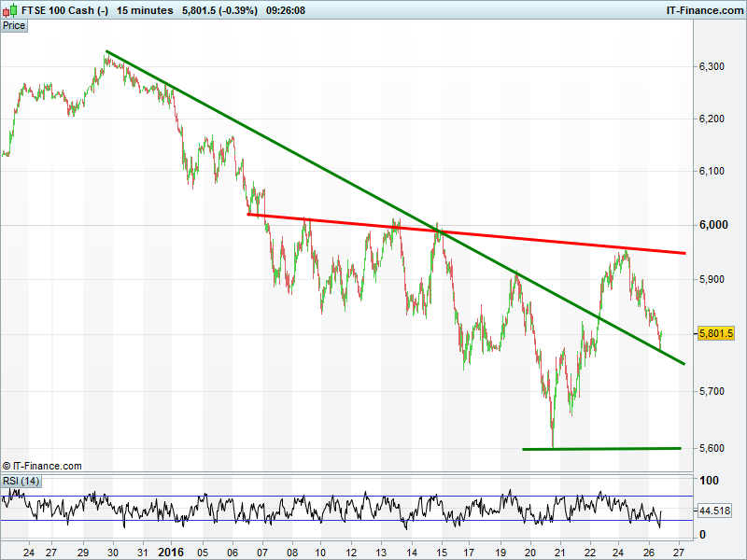Open the IT-Finance.com link at top right
The width and height of the screenshot is (747, 560).
click(704, 10)
